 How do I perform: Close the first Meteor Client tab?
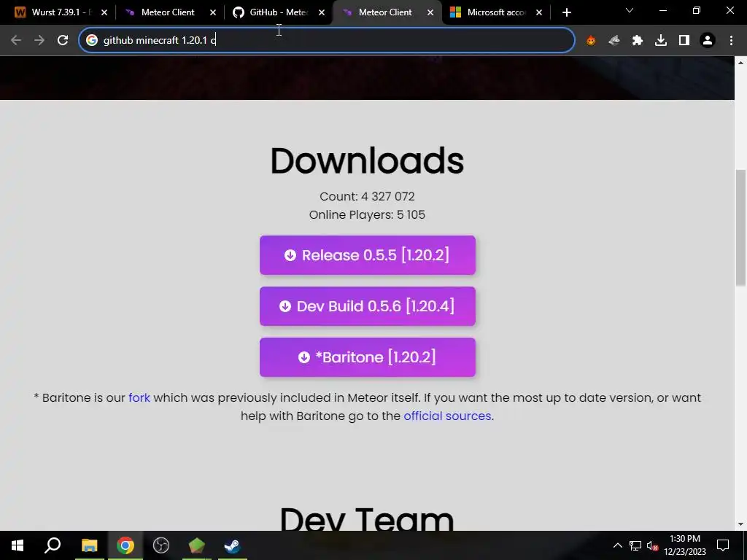(x=213, y=13)
